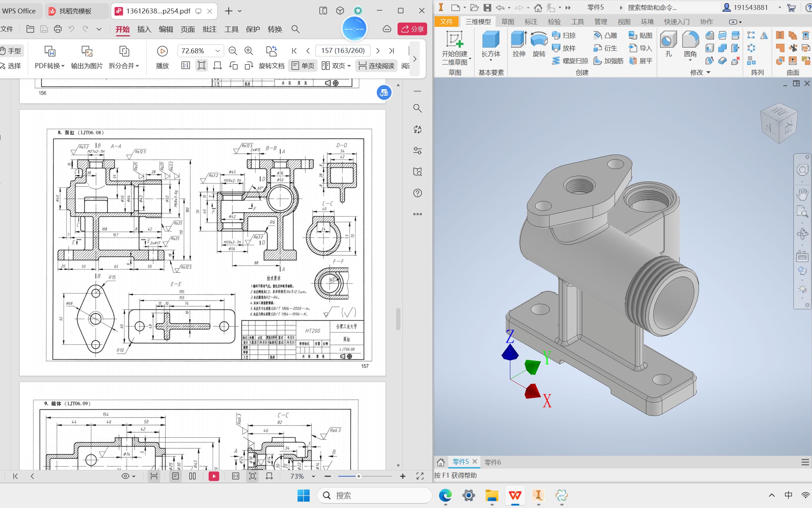Open the 73% zoom dropdown in status bar
Image resolution: width=812 pixels, height=508 pixels.
[x=313, y=476]
